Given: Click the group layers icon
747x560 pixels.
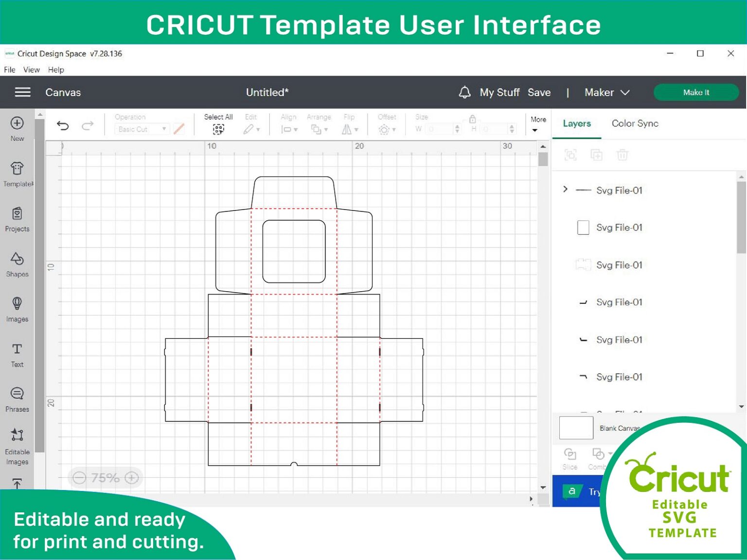Looking at the screenshot, I should (x=570, y=155).
